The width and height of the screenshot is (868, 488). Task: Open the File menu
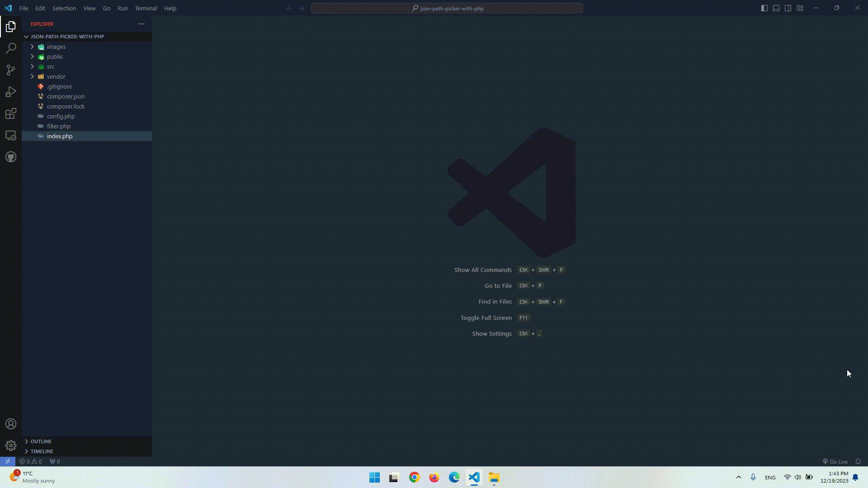[24, 8]
